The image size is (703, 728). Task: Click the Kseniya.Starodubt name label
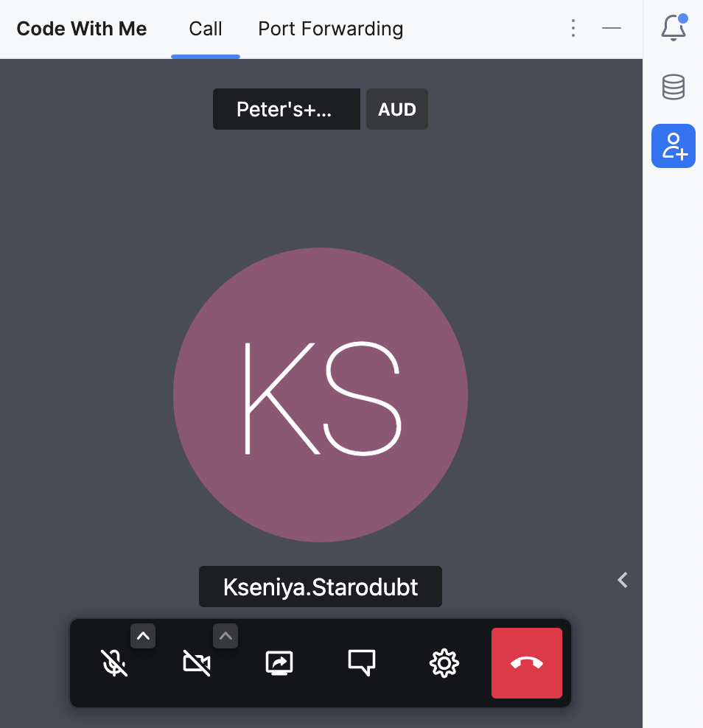click(321, 587)
